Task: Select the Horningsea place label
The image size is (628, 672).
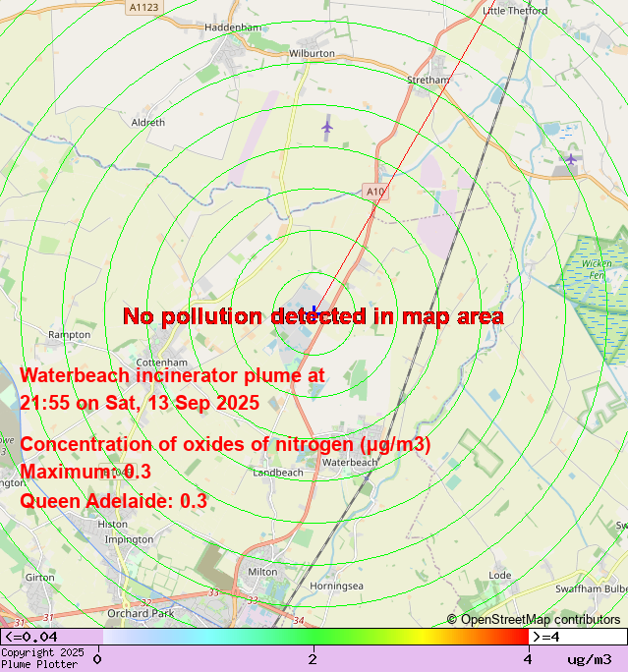Action: click(336, 586)
